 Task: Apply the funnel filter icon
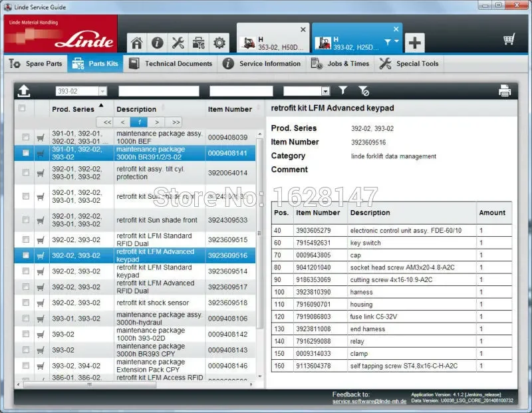[x=343, y=90]
